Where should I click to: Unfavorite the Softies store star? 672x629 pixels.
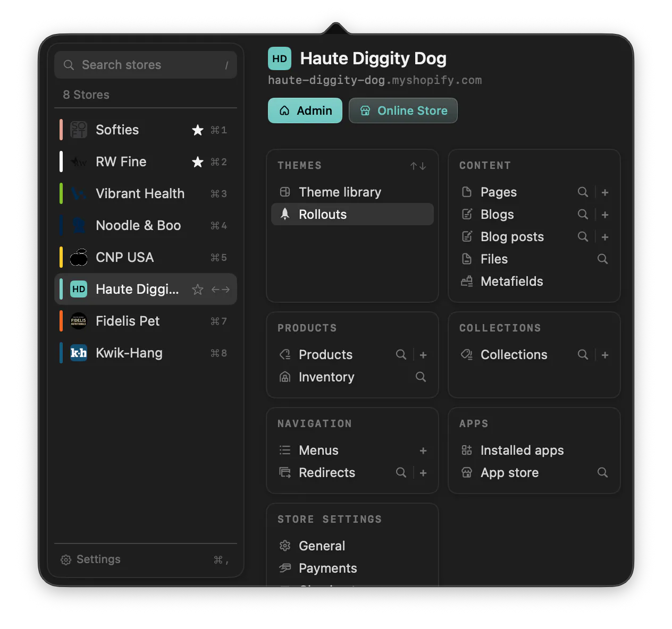click(x=198, y=130)
